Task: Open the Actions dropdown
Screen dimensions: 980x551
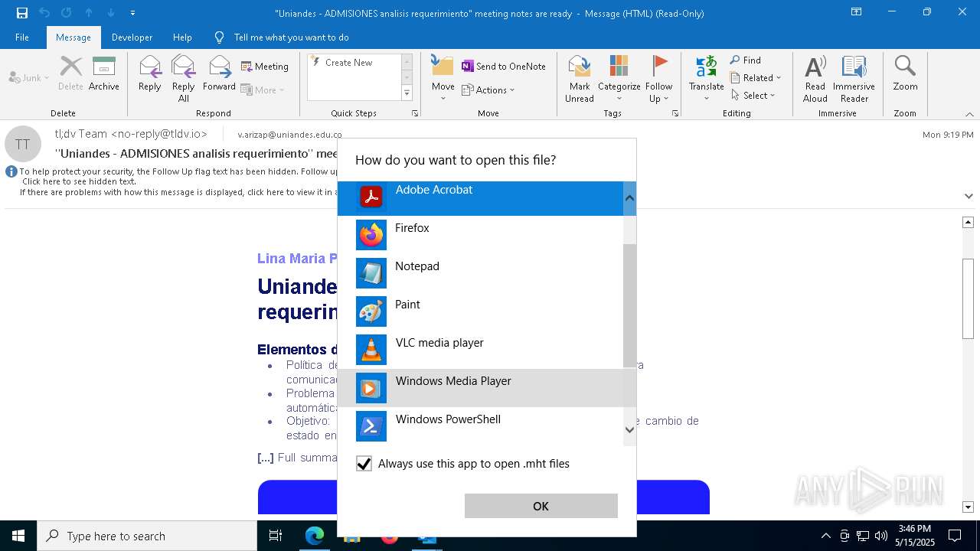Action: pos(488,90)
